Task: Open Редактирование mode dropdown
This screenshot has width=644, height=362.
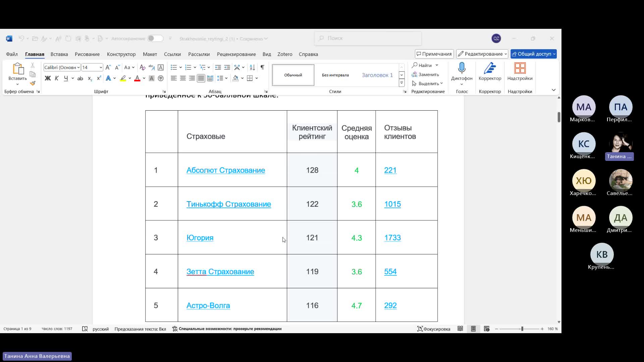Action: (x=482, y=54)
